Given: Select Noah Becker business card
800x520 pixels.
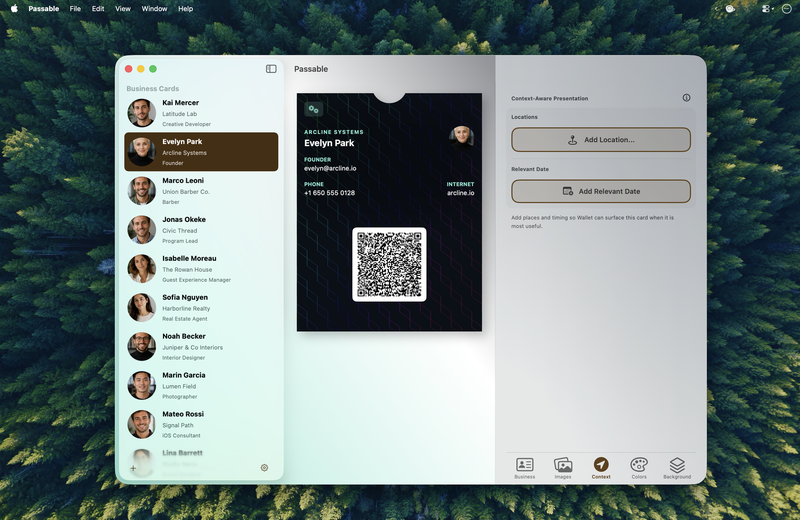Looking at the screenshot, I should (201, 346).
